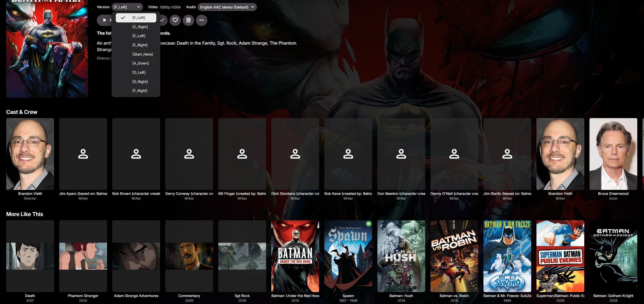Click the Sgt Rock title link
The width and height of the screenshot is (644, 304).
pyautogui.click(x=242, y=296)
